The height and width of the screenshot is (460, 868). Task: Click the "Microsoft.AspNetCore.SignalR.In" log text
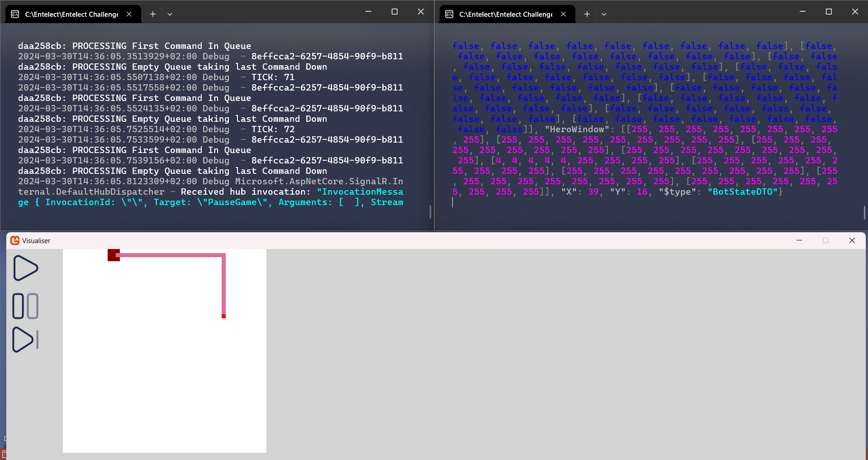click(319, 182)
